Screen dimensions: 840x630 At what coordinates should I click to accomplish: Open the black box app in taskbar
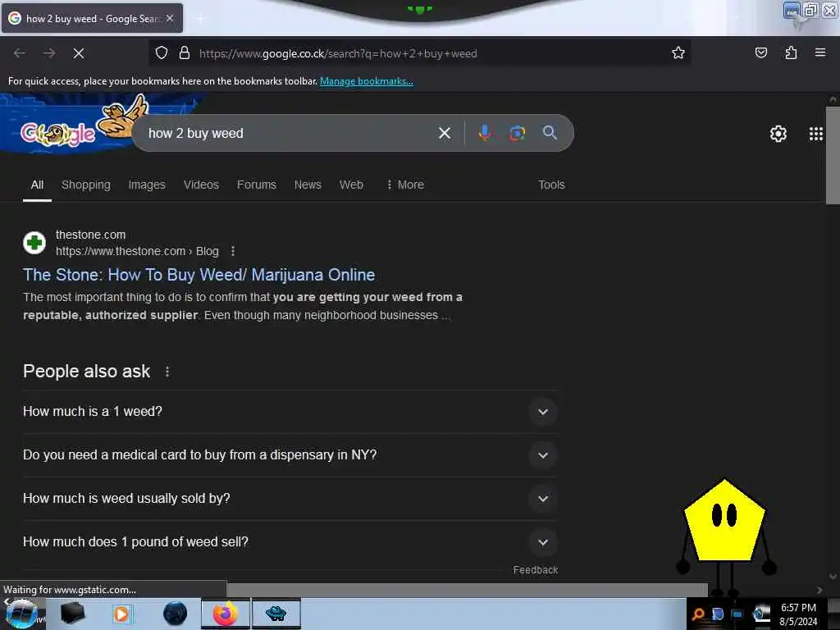pos(72,614)
